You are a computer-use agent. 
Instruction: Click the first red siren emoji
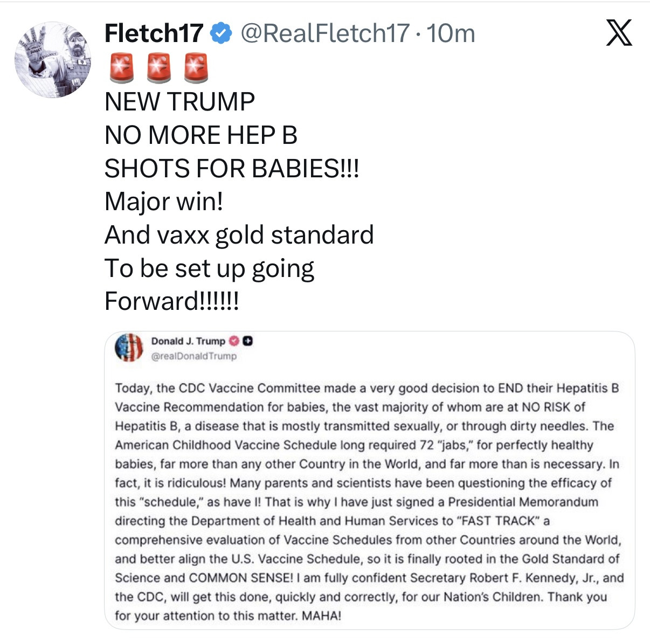121,68
